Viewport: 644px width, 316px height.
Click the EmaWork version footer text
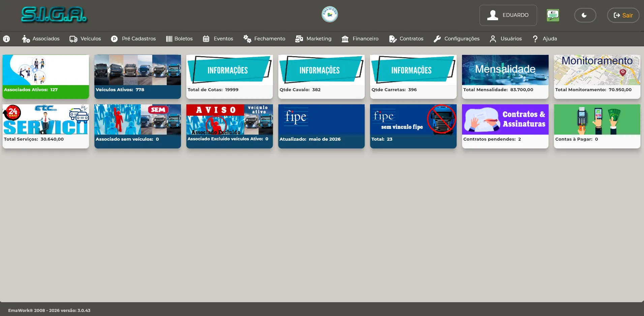(x=49, y=311)
